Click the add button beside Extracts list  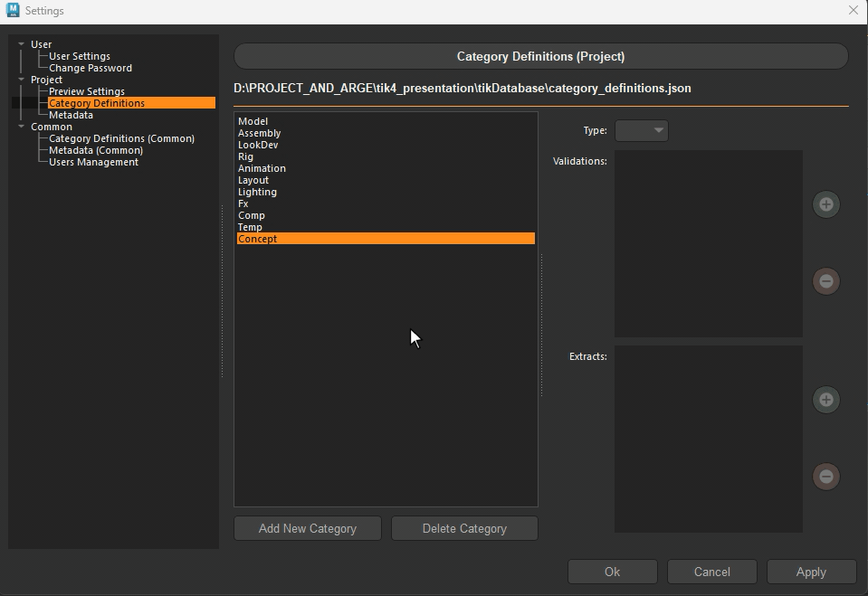(826, 400)
